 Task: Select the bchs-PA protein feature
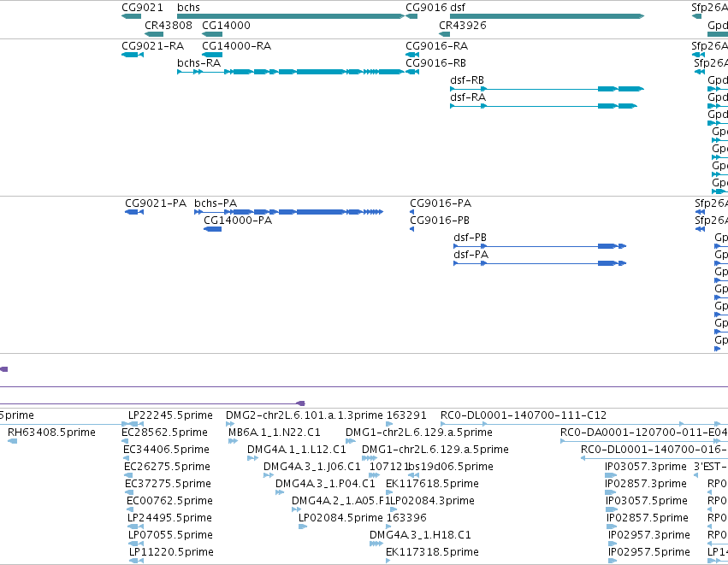289,212
